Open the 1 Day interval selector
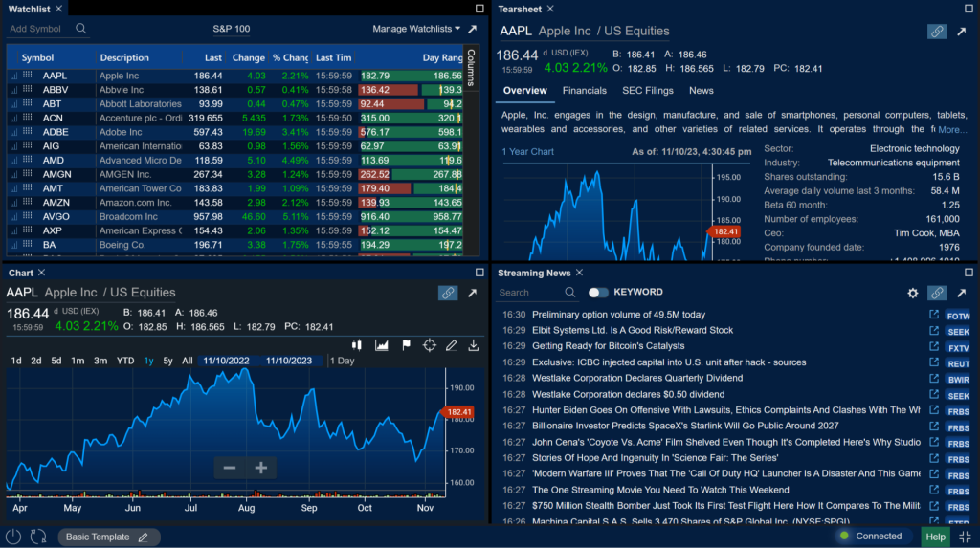Screen dimensions: 980x548 coord(343,361)
